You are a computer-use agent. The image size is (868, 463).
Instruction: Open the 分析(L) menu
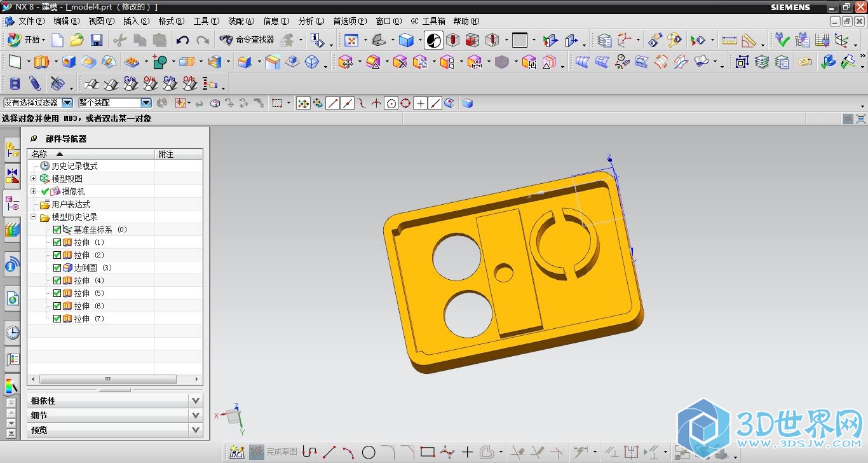[311, 21]
